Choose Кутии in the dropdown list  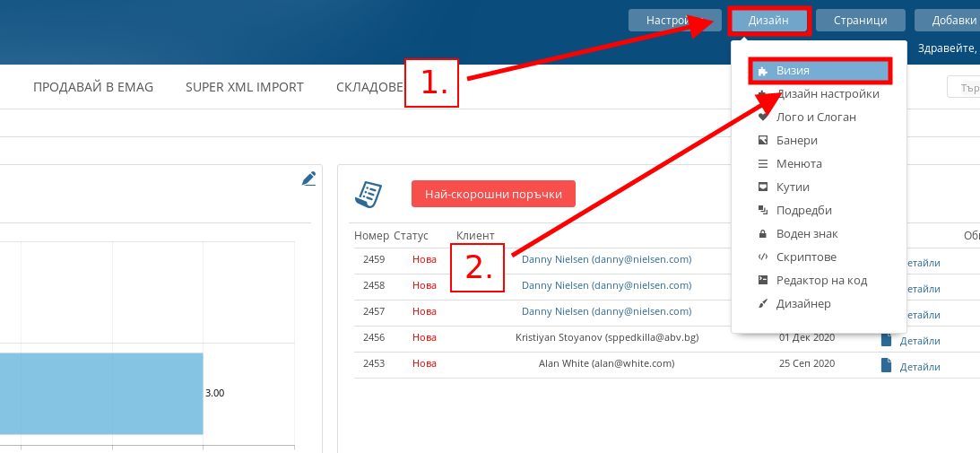point(793,187)
